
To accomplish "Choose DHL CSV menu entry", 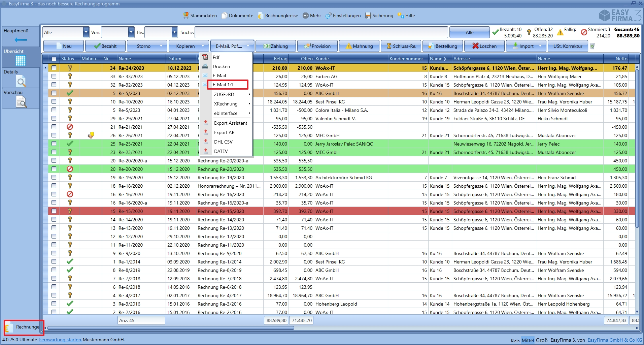I will pyautogui.click(x=226, y=142).
